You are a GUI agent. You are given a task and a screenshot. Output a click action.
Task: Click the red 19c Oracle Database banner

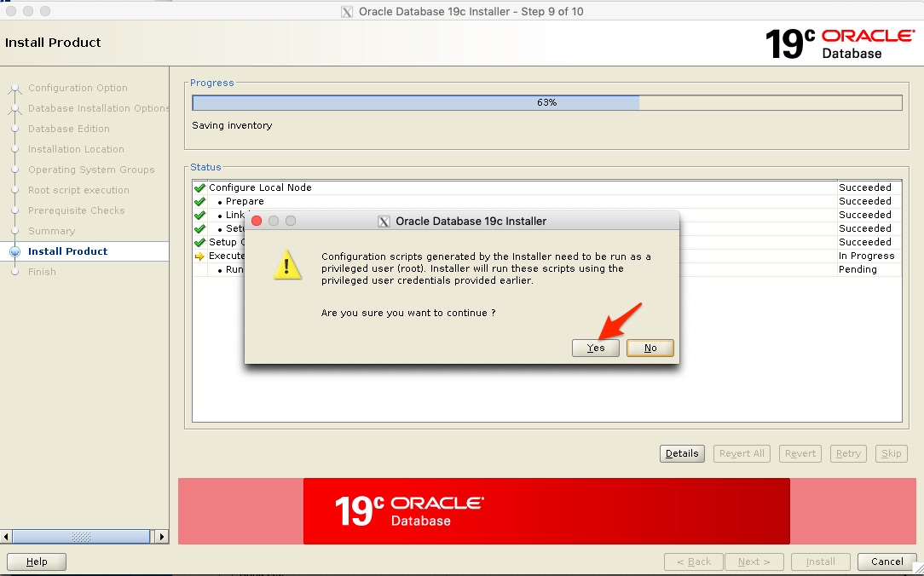pos(546,510)
